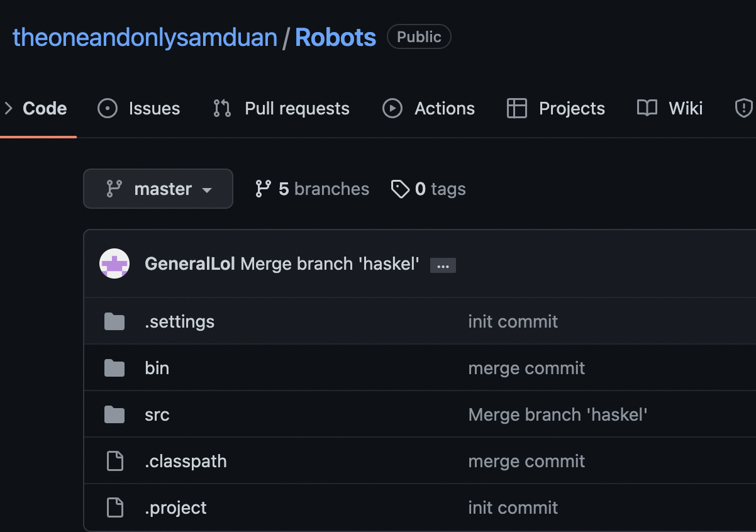The image size is (756, 532).
Task: Click the folder icon for src
Action: [x=114, y=414]
